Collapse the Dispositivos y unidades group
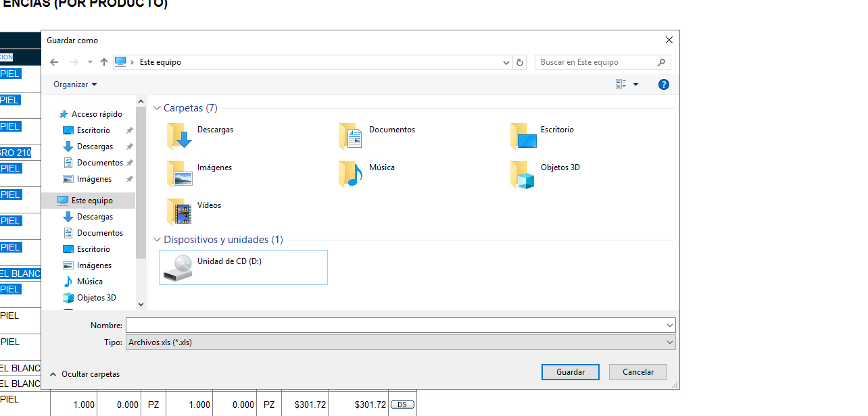Screen dimensions: 868x416 tap(158, 240)
